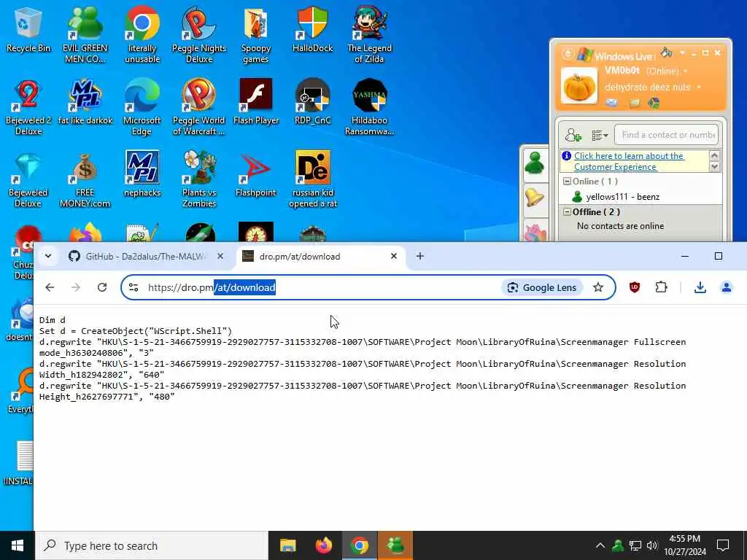Open the HalloDock desktop shortcut

click(312, 29)
